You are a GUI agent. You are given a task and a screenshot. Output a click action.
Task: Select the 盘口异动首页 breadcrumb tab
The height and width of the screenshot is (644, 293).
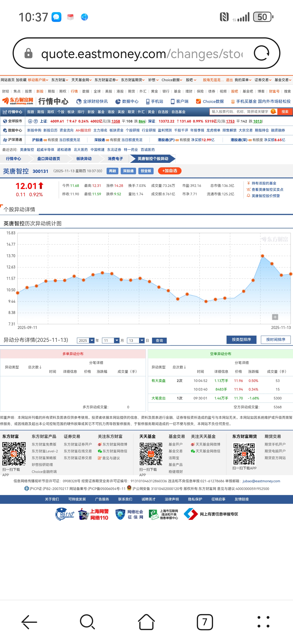(49, 158)
